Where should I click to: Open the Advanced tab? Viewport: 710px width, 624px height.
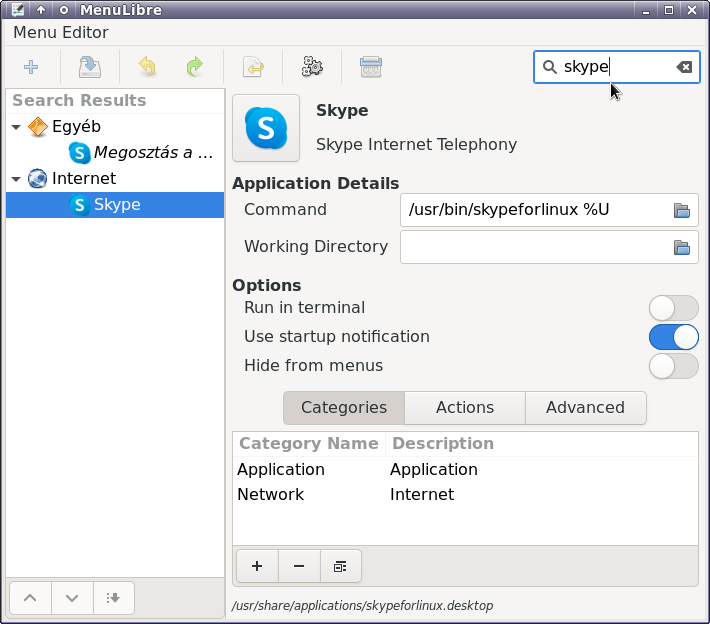click(x=585, y=408)
